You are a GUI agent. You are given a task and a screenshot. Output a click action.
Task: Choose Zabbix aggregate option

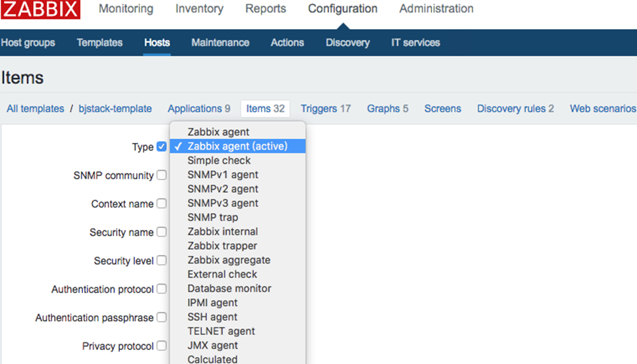point(238,260)
